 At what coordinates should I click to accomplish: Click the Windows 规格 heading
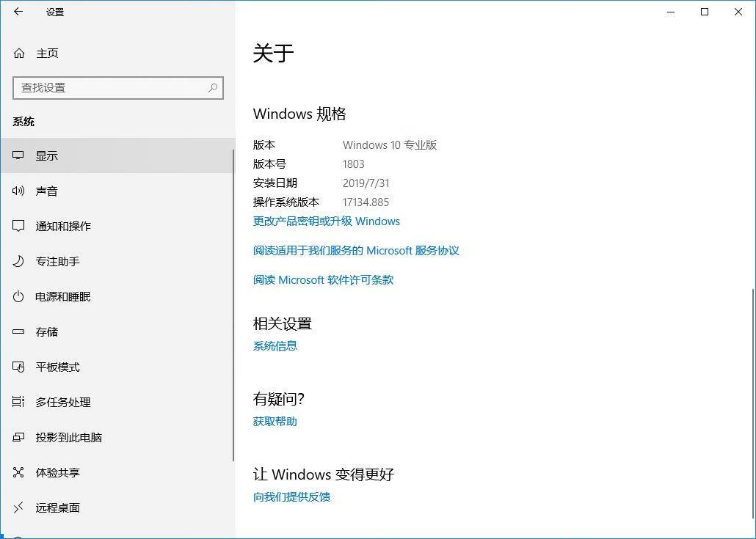pos(299,114)
